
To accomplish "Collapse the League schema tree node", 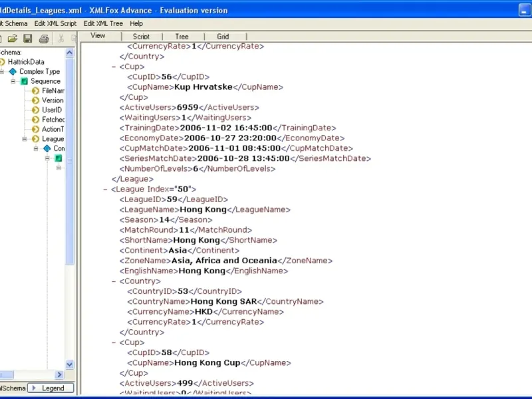I will pos(25,139).
